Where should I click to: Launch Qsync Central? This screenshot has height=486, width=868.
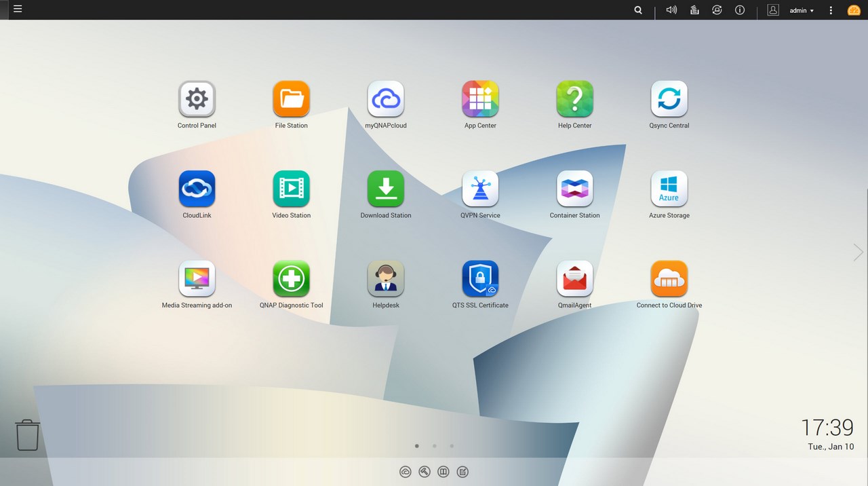pyautogui.click(x=669, y=99)
